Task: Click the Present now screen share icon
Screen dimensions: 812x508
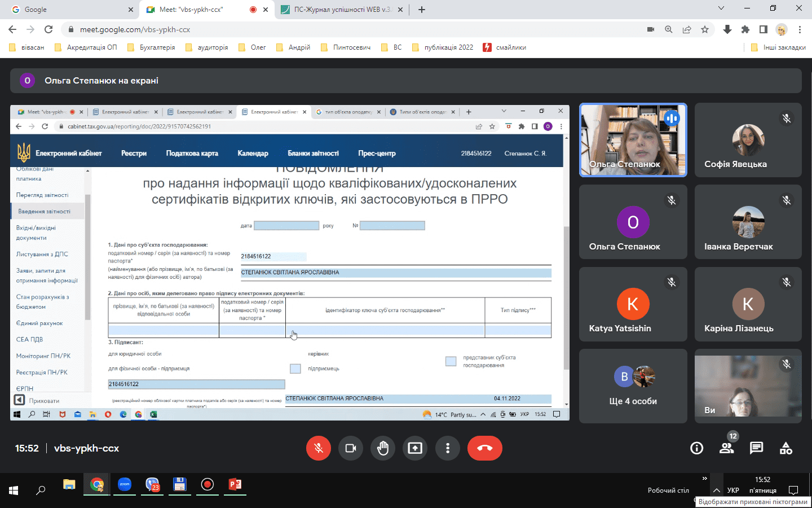Action: point(415,448)
